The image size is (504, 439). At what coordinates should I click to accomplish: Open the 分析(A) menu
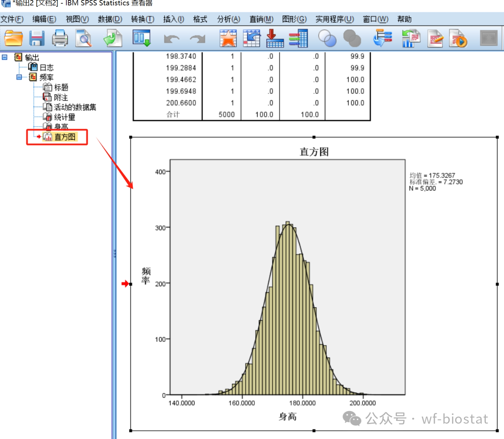click(x=228, y=19)
